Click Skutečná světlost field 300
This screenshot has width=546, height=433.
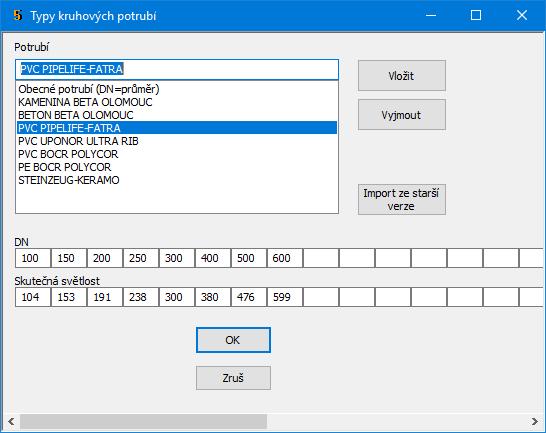click(177, 297)
